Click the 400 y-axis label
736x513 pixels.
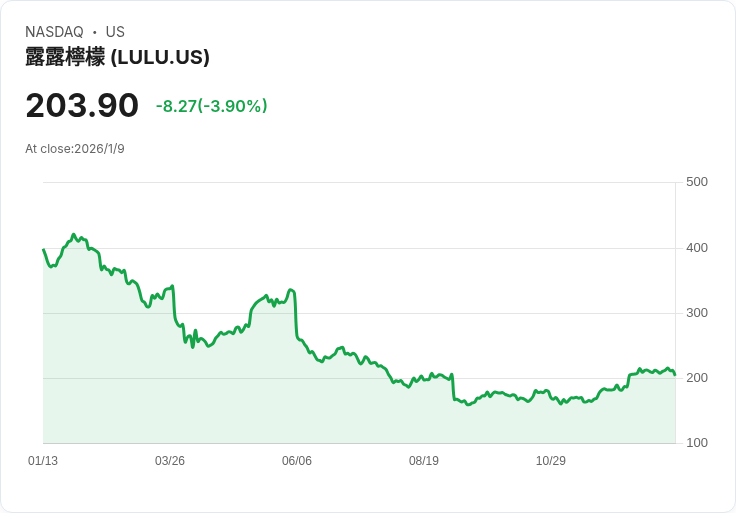(697, 248)
